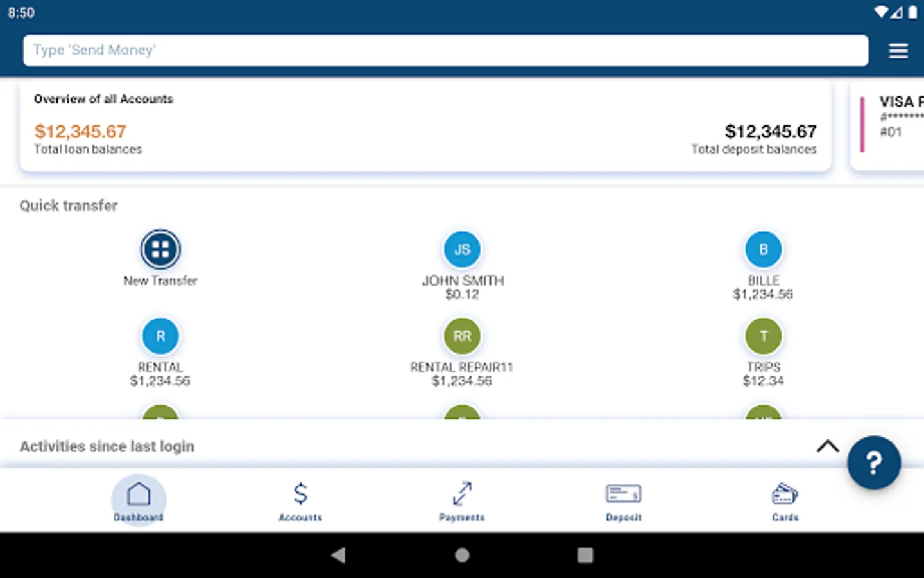View the partially visible VISA card

click(888, 125)
